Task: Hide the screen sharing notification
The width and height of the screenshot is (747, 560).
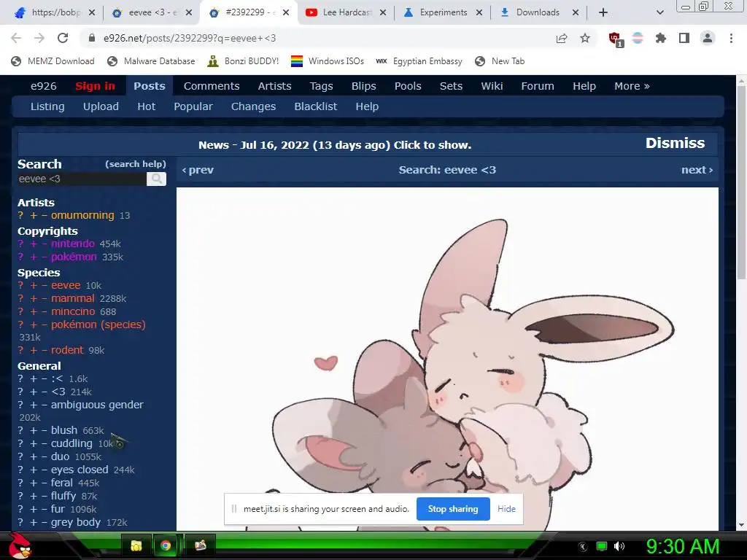Action: click(506, 509)
